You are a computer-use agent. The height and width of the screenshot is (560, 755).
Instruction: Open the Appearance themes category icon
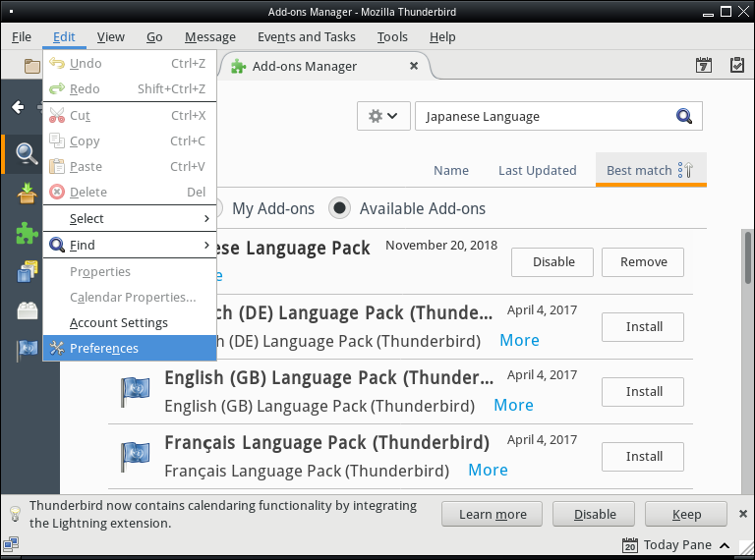(27, 271)
